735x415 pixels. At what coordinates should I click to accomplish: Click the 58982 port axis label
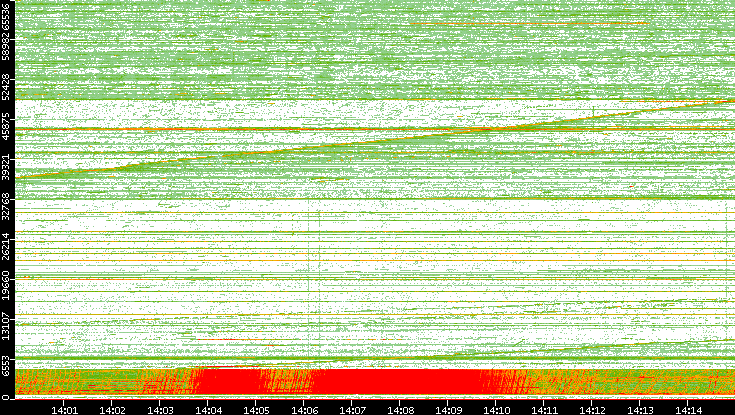pos(6,46)
